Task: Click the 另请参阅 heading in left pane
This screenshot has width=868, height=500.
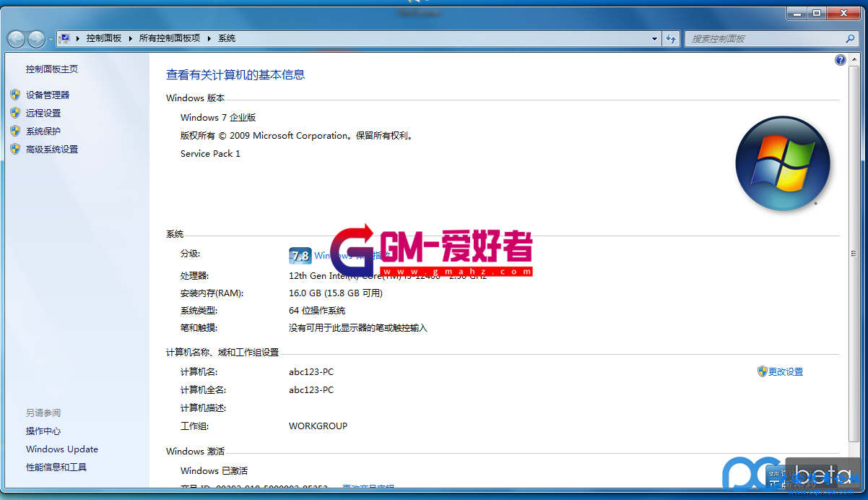Action: pos(43,413)
